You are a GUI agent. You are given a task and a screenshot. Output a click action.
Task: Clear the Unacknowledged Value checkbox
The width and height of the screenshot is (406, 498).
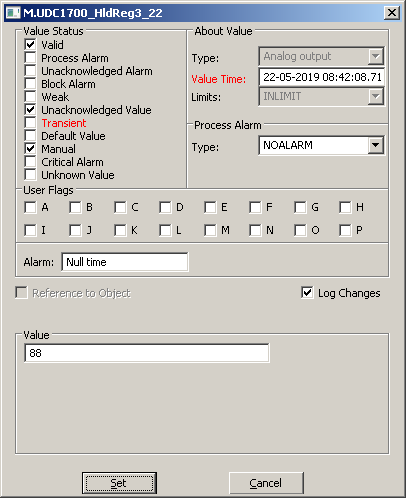click(x=30, y=109)
